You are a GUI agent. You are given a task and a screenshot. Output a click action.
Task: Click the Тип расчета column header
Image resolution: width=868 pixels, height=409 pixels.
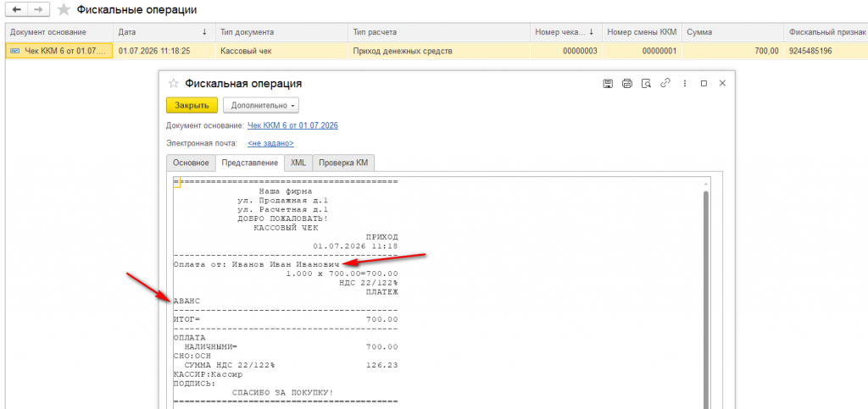point(439,32)
